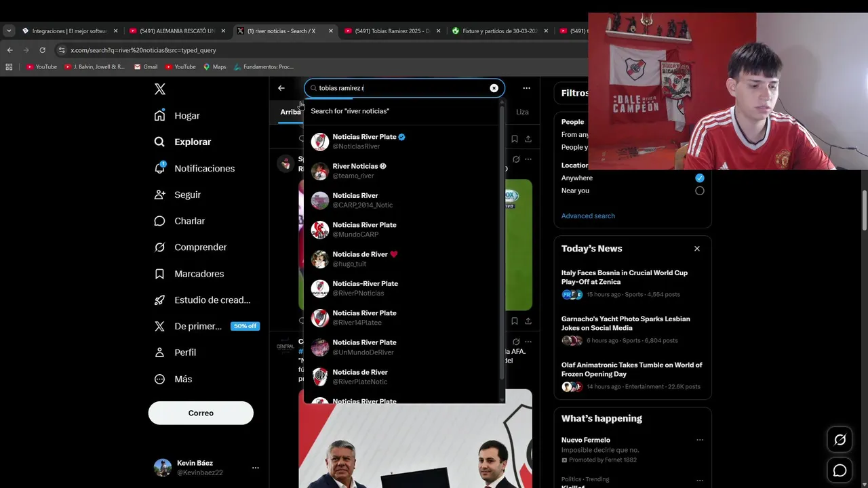Switch to Fixture y partidos tab
This screenshot has height=488, width=868.
point(499,31)
